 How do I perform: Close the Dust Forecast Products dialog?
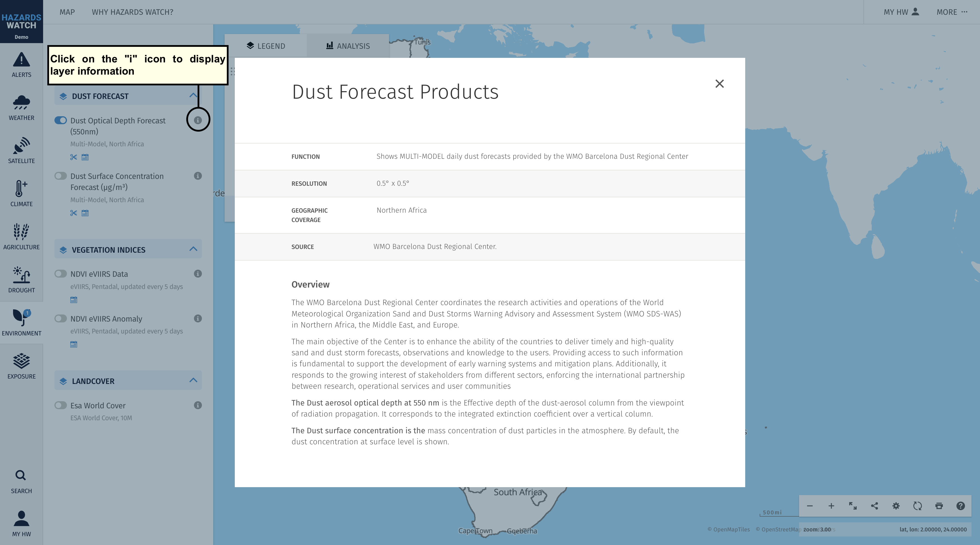click(x=719, y=84)
